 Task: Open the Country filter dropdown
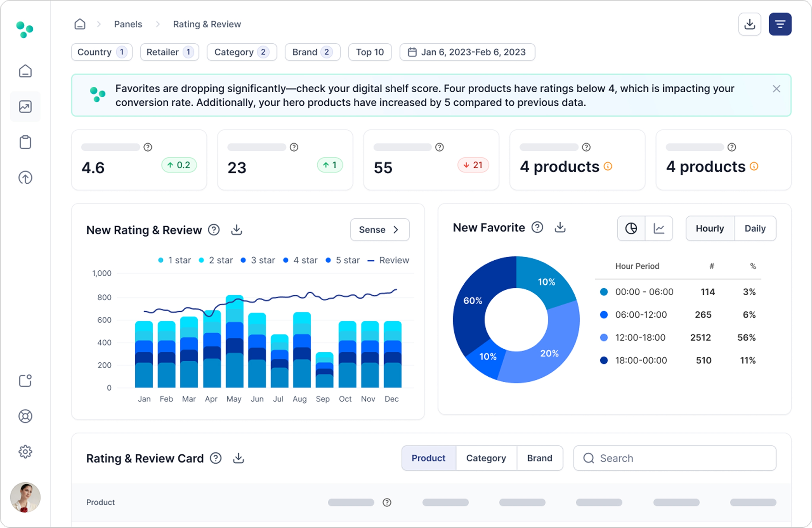(x=102, y=52)
